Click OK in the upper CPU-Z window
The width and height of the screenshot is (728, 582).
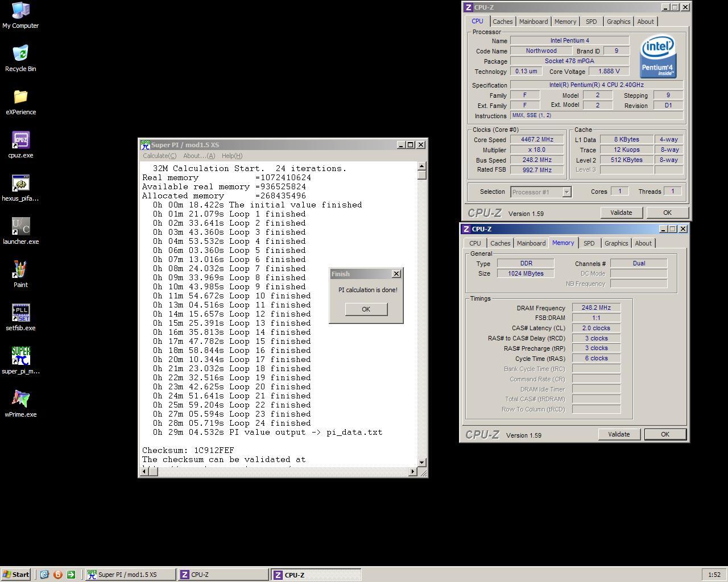tap(667, 213)
